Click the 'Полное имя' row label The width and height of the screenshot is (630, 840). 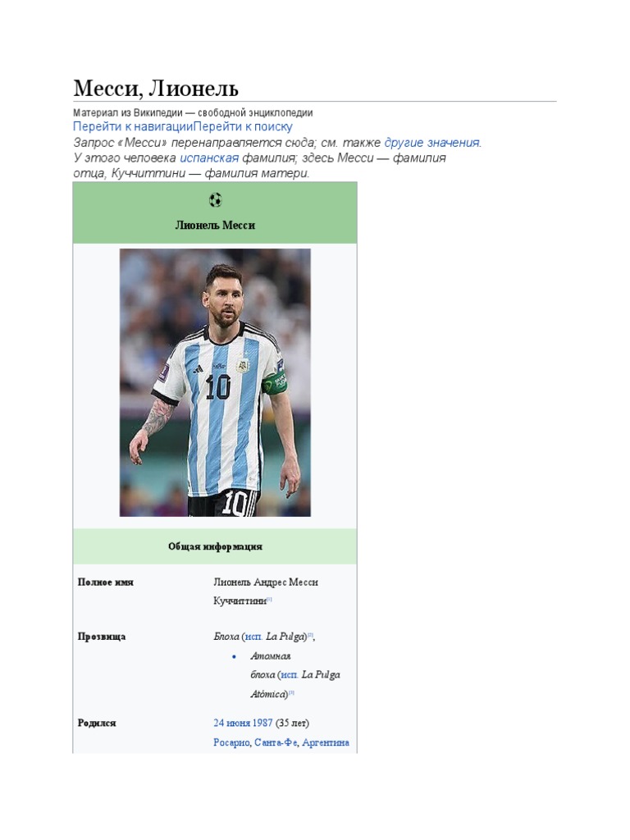[106, 582]
